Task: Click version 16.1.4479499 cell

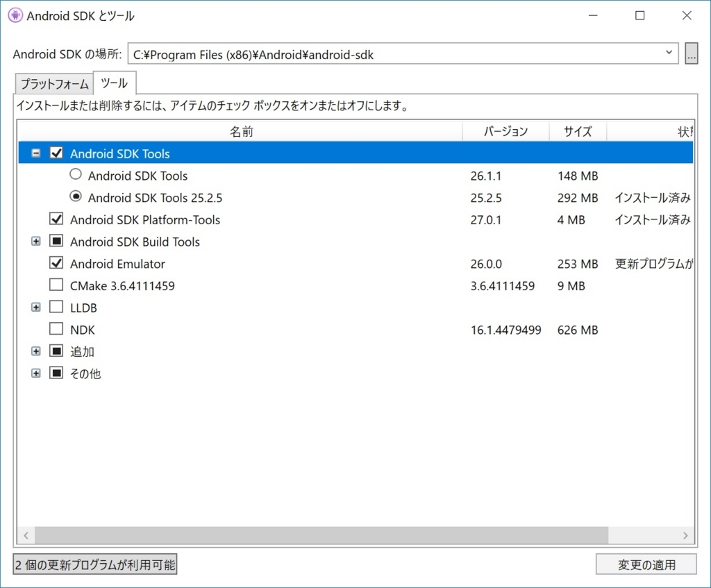Action: pos(505,330)
